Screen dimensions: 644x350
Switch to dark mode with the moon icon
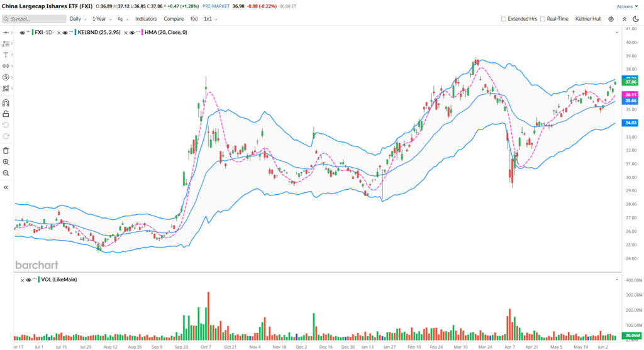[x=635, y=19]
